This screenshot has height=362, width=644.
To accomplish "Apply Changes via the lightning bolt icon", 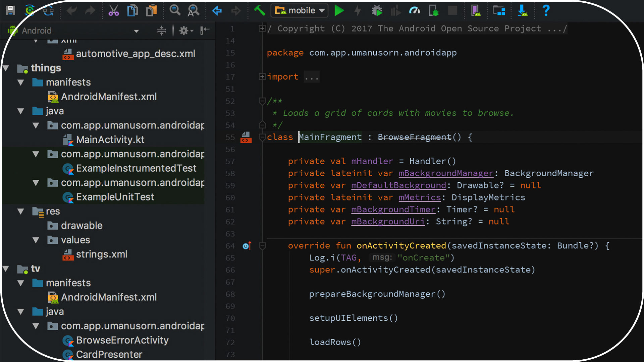I will (358, 10).
